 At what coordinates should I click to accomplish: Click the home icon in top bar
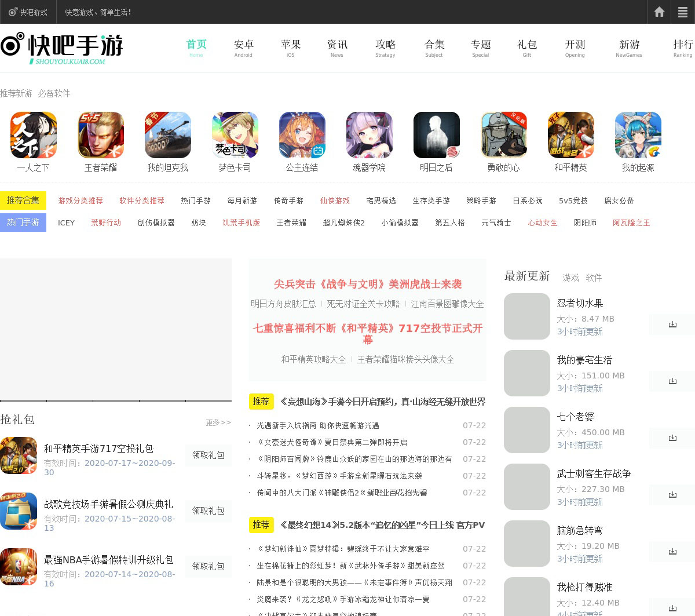click(x=659, y=12)
